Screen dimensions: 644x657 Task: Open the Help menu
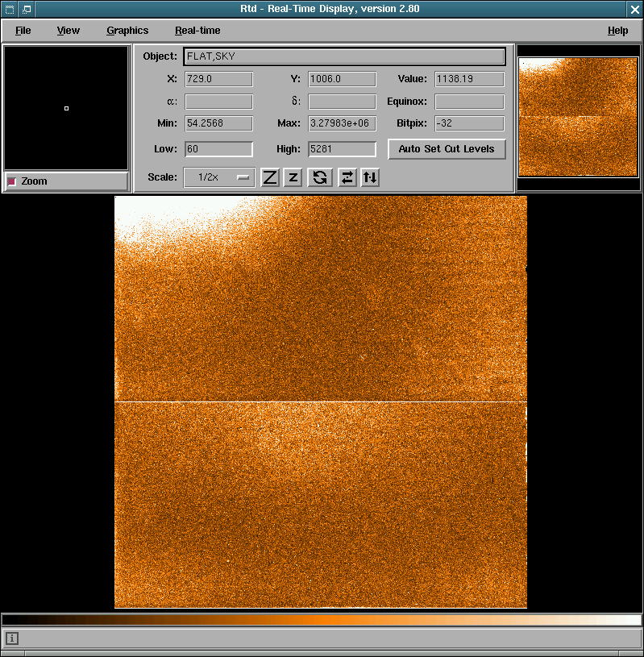(617, 31)
